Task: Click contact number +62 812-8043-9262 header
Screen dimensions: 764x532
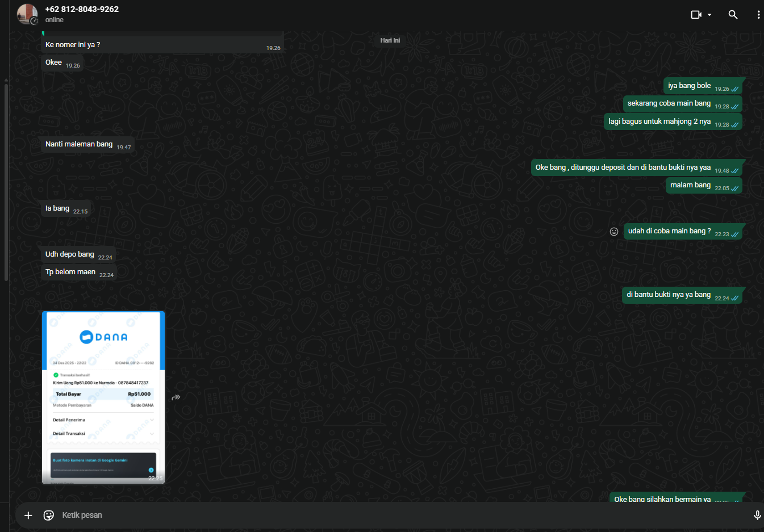Action: (x=82, y=9)
